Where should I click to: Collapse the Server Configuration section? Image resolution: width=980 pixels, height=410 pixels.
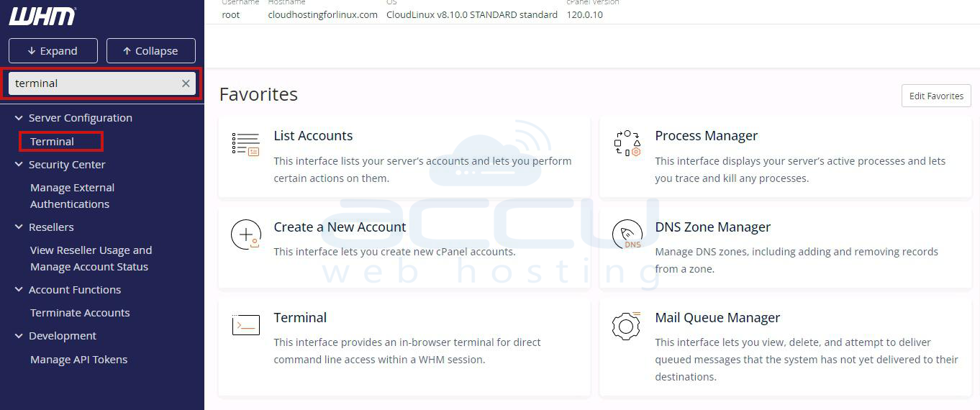tap(19, 118)
